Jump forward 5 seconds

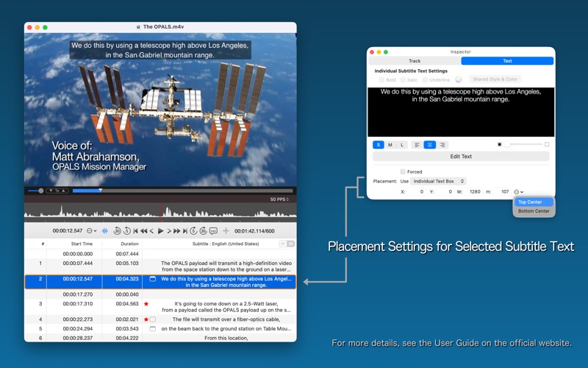click(x=193, y=231)
